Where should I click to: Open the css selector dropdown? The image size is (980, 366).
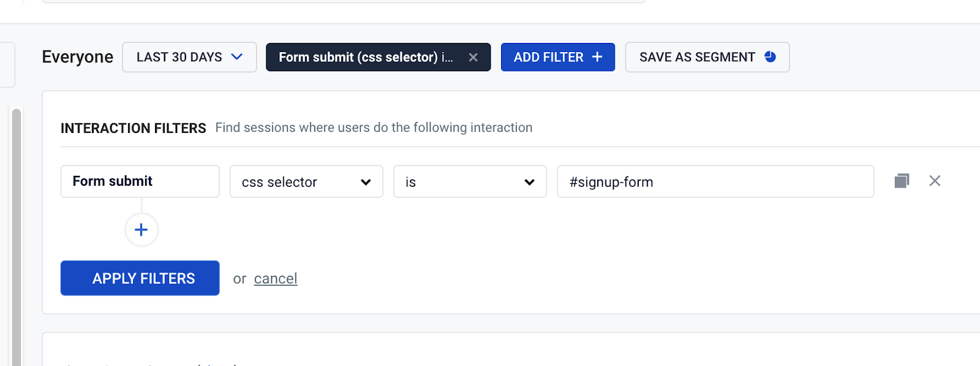click(x=306, y=181)
